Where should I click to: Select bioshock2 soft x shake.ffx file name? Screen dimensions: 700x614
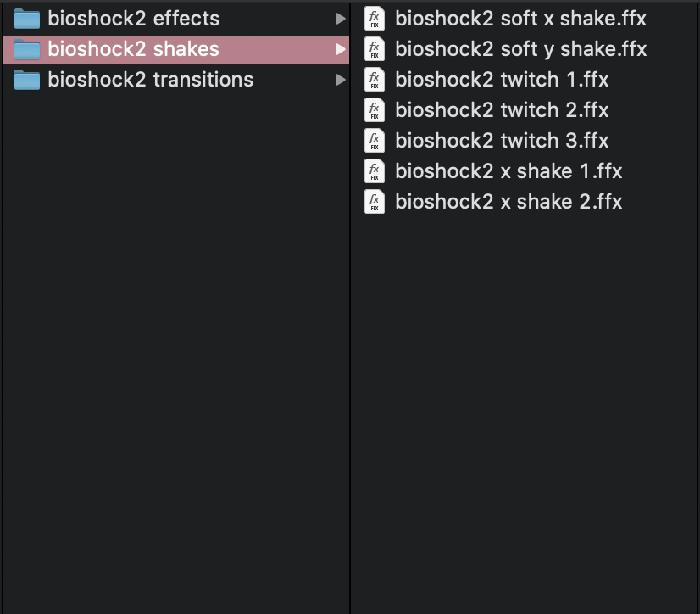[520, 19]
